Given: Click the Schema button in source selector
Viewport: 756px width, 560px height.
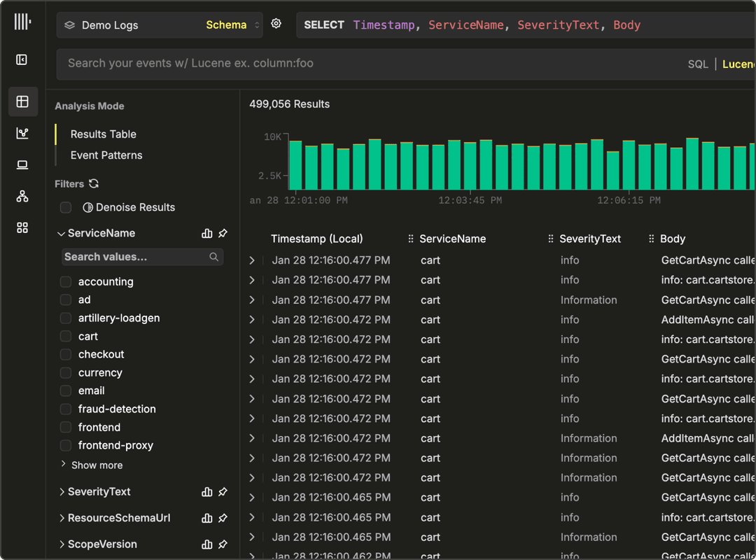Looking at the screenshot, I should (226, 25).
